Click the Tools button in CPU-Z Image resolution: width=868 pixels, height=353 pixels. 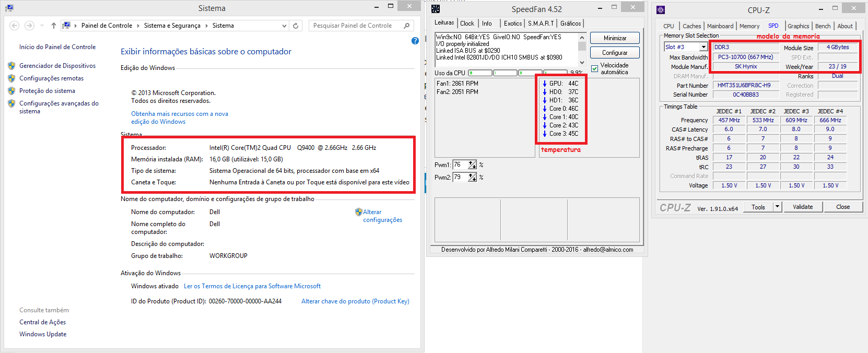[758, 207]
